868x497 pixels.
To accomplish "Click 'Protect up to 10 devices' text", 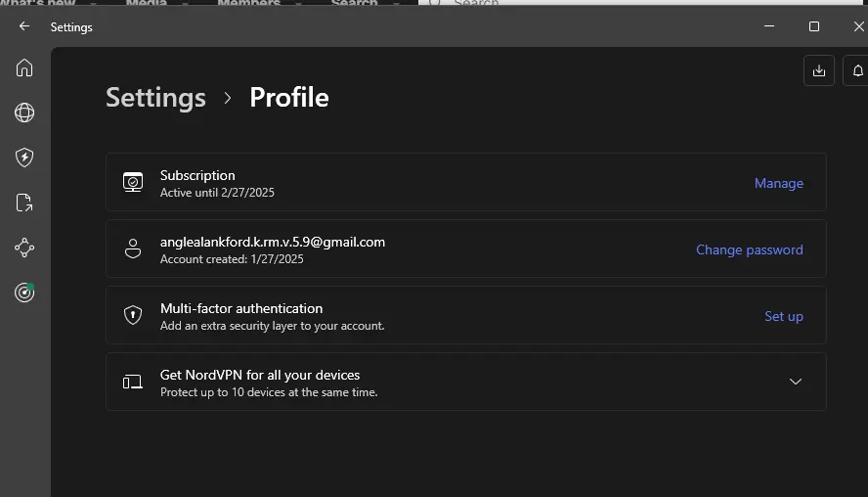I will tap(269, 392).
